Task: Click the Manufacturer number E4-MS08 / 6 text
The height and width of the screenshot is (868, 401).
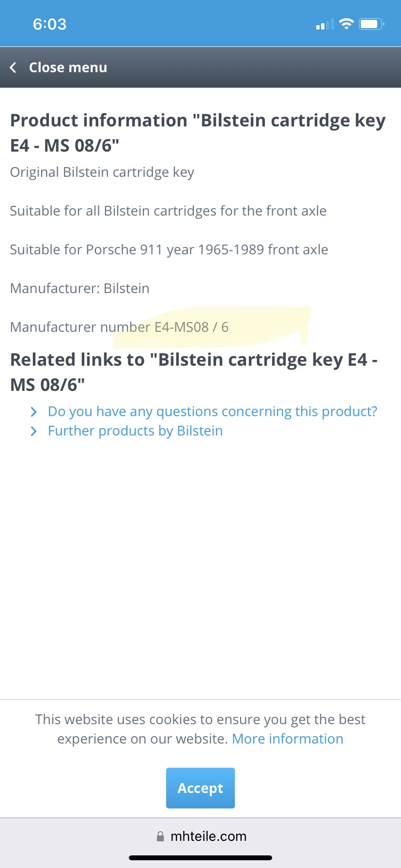Action: click(x=119, y=327)
